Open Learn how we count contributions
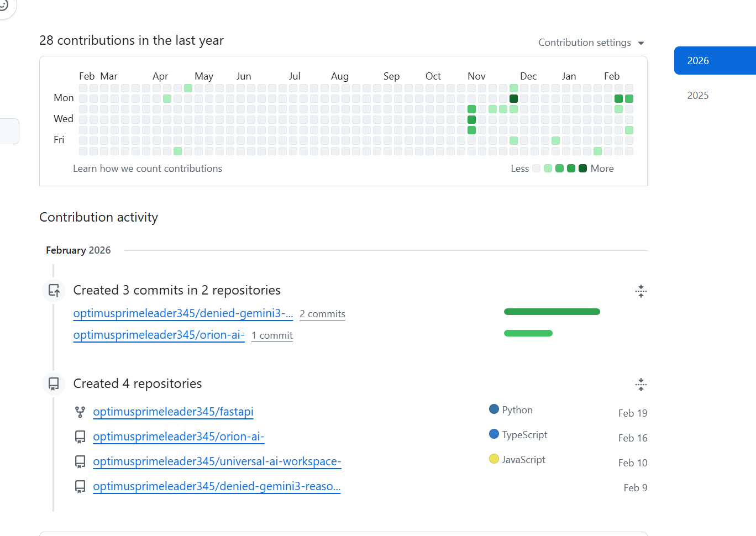The width and height of the screenshot is (756, 536). pos(148,168)
